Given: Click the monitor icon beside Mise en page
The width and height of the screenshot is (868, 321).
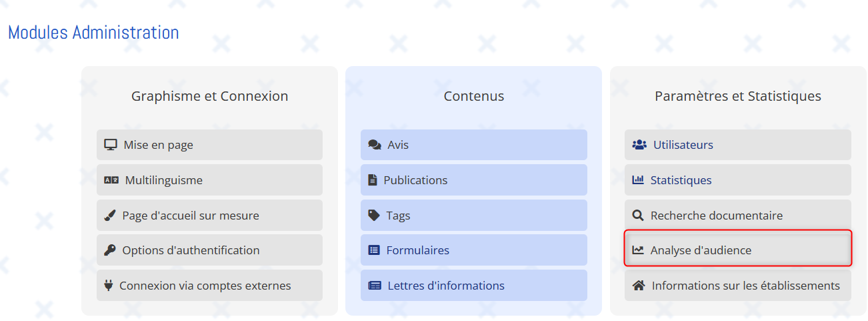Looking at the screenshot, I should click(111, 145).
